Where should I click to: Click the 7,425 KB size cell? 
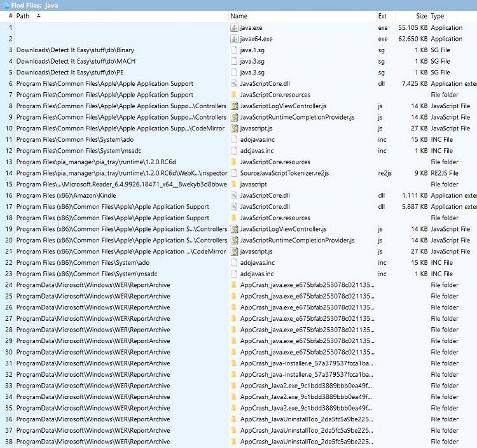click(x=415, y=84)
